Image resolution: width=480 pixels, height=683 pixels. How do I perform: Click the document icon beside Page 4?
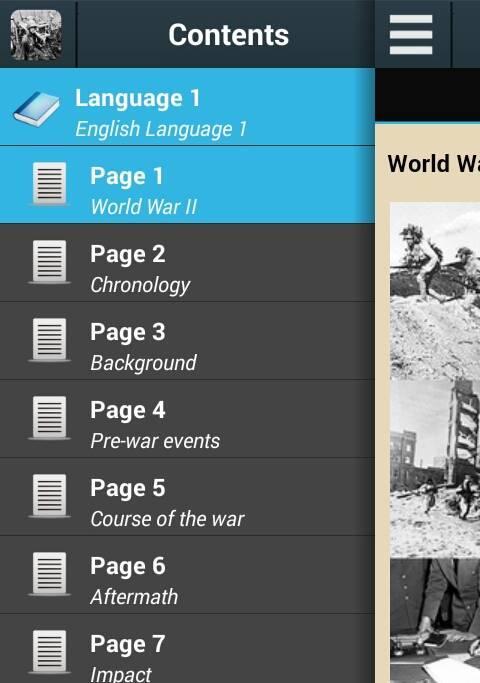pos(50,418)
